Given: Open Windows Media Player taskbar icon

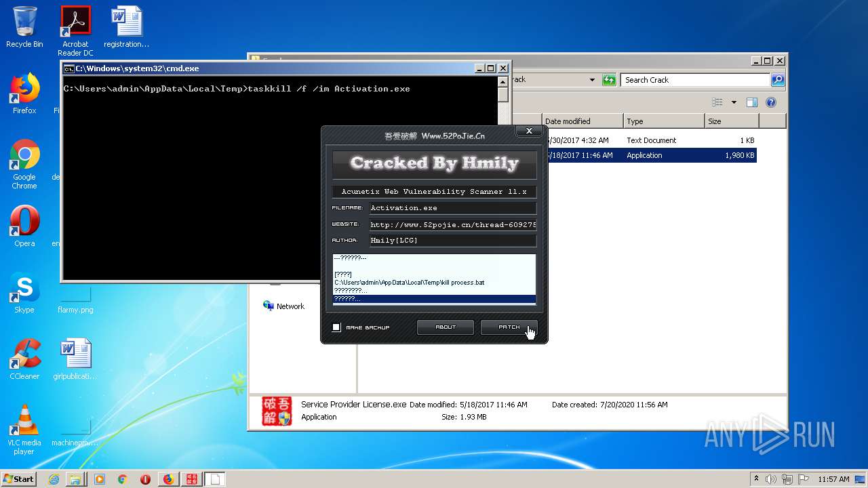Looking at the screenshot, I should tap(100, 479).
